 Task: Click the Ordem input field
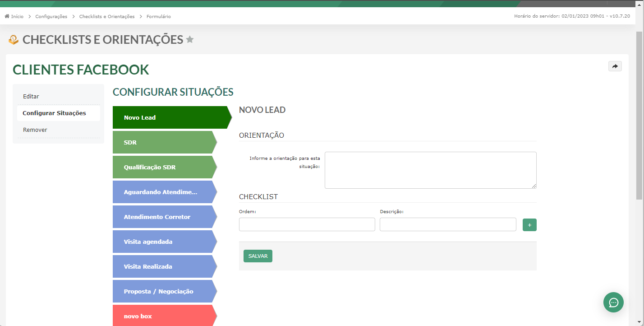(307, 224)
